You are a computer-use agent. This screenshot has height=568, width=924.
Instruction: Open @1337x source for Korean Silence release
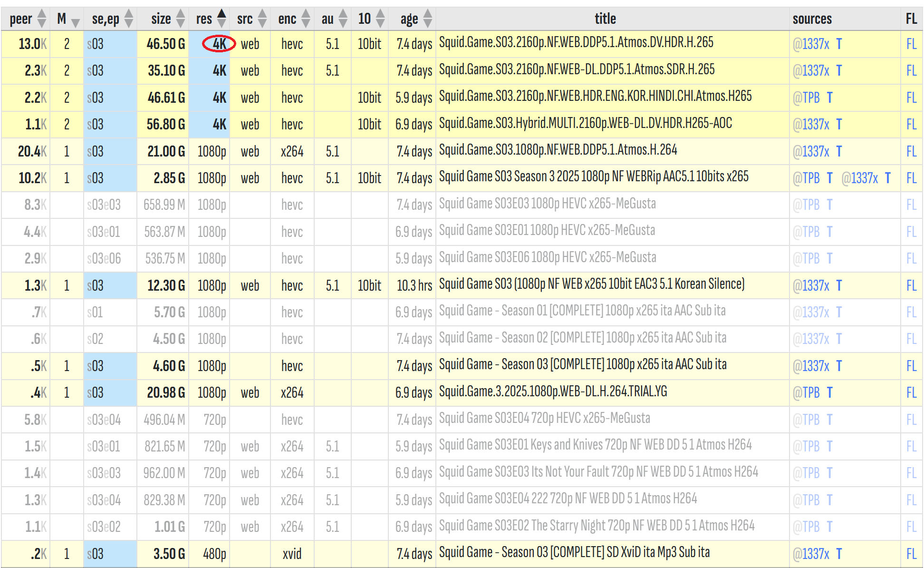click(811, 285)
